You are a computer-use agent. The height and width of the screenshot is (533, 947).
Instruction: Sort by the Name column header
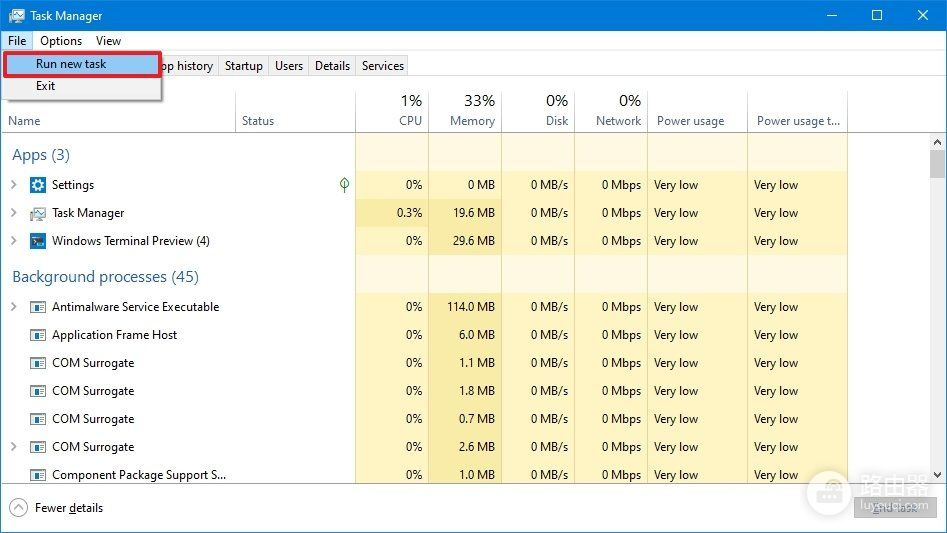[118, 112]
